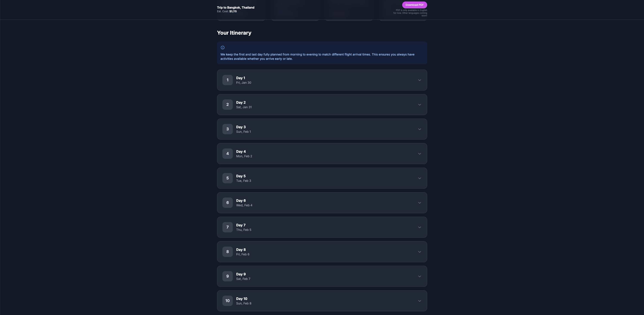Image resolution: width=644 pixels, height=315 pixels.
Task: Click the number 2 day badge
Action: tap(227, 105)
